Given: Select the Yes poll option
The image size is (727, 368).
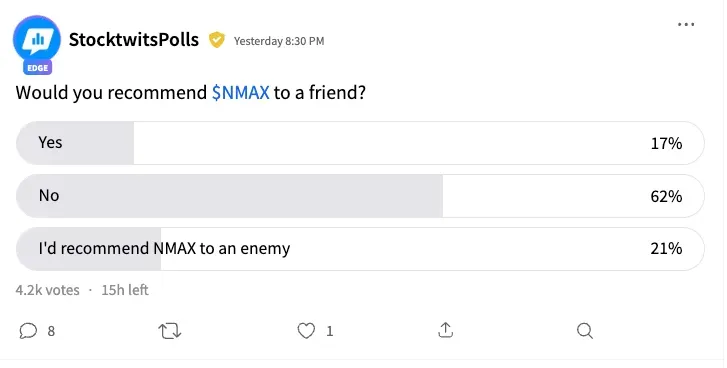Looking at the screenshot, I should [360, 143].
